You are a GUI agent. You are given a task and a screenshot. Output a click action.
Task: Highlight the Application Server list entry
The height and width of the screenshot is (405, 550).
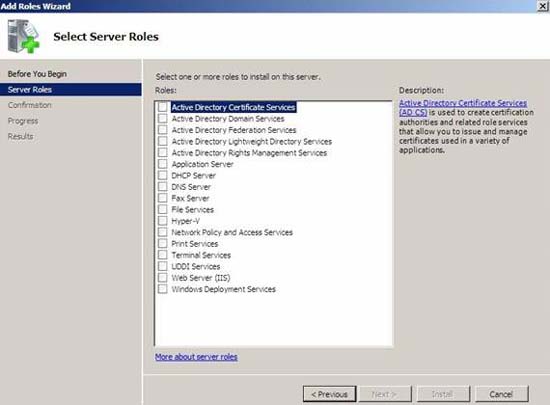[202, 164]
